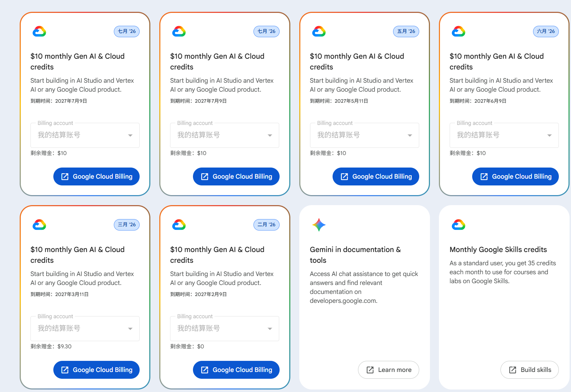
Task: Click the Gemini card description about AI chat assistance
Action: pyautogui.click(x=364, y=287)
